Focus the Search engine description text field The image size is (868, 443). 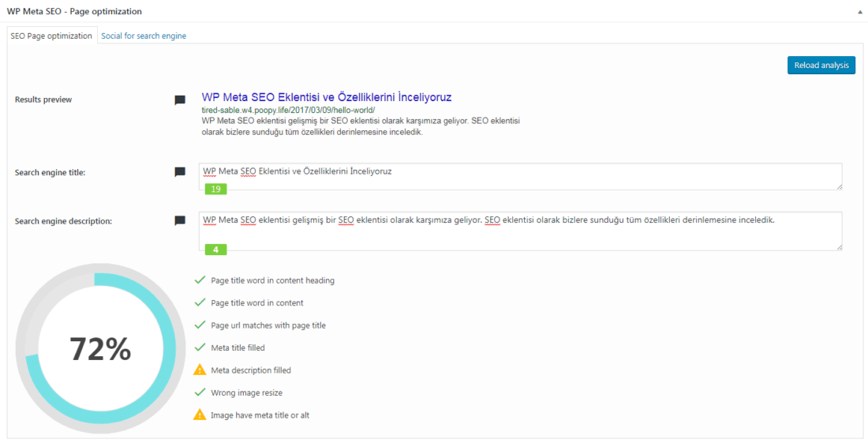520,231
